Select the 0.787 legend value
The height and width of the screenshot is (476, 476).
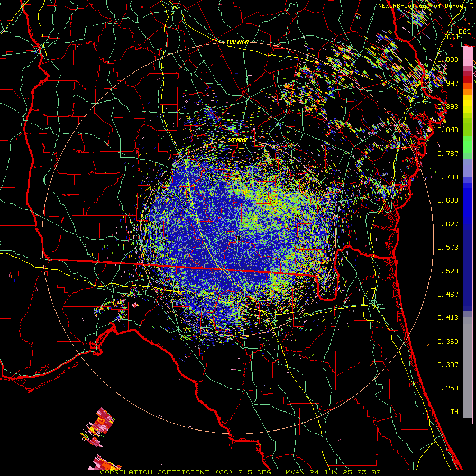point(448,153)
